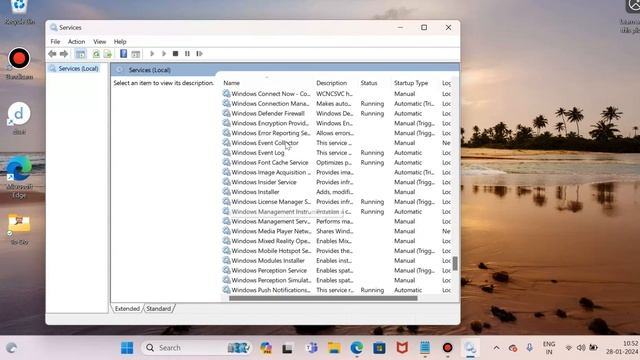Select the Windows Insider Service row

pyautogui.click(x=337, y=182)
